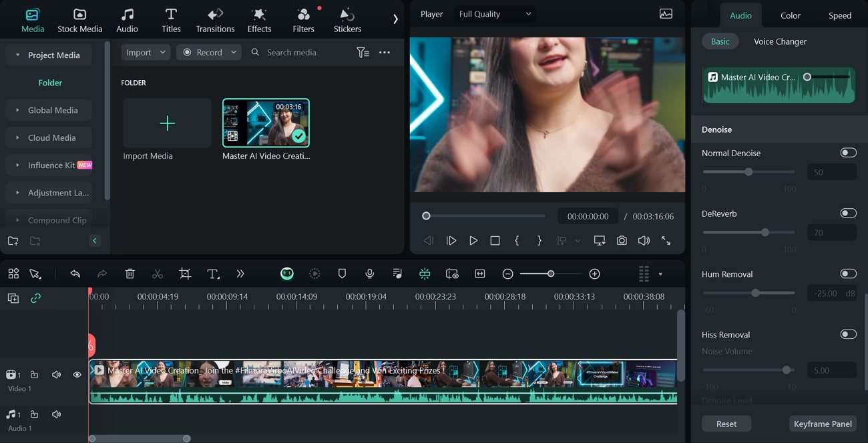This screenshot has height=443, width=868.
Task: Delete selected clip with trash icon
Action: [x=130, y=274]
